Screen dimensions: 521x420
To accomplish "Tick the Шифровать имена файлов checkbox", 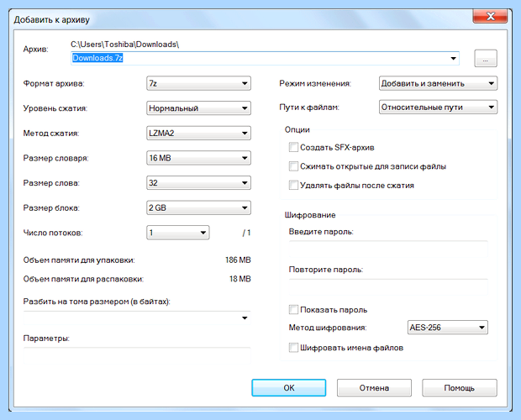I will [x=293, y=348].
